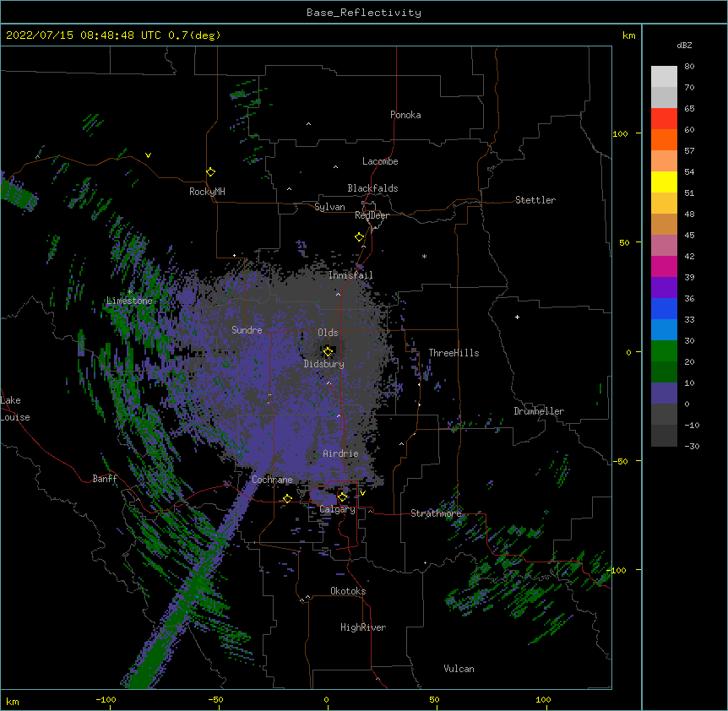
Task: Click the ThreeHills label
Action: pyautogui.click(x=454, y=353)
